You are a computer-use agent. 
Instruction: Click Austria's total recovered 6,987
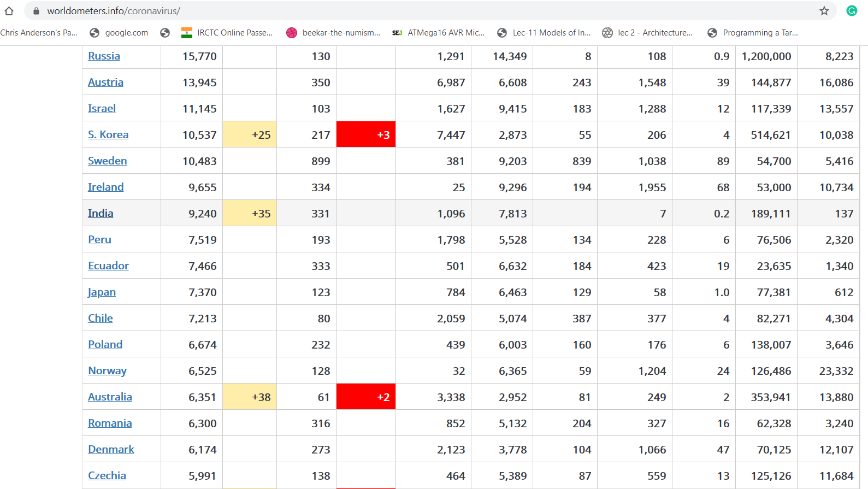click(x=451, y=83)
